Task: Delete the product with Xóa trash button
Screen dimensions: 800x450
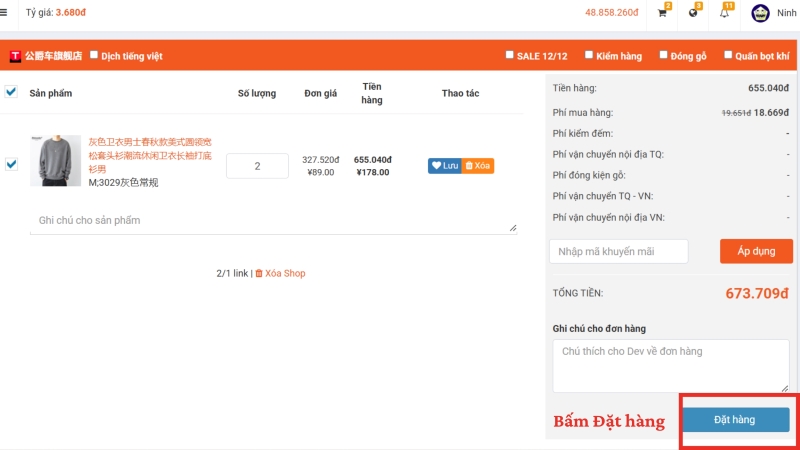Action: [478, 165]
